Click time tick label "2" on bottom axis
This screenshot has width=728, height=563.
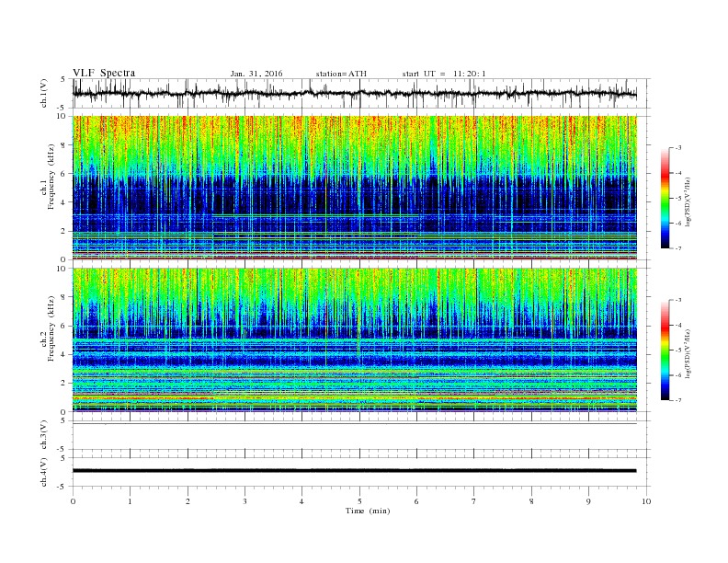coord(188,501)
